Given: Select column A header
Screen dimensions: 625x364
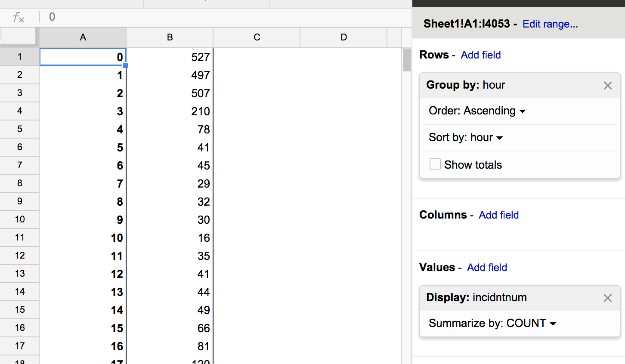Looking at the screenshot, I should 83,37.
